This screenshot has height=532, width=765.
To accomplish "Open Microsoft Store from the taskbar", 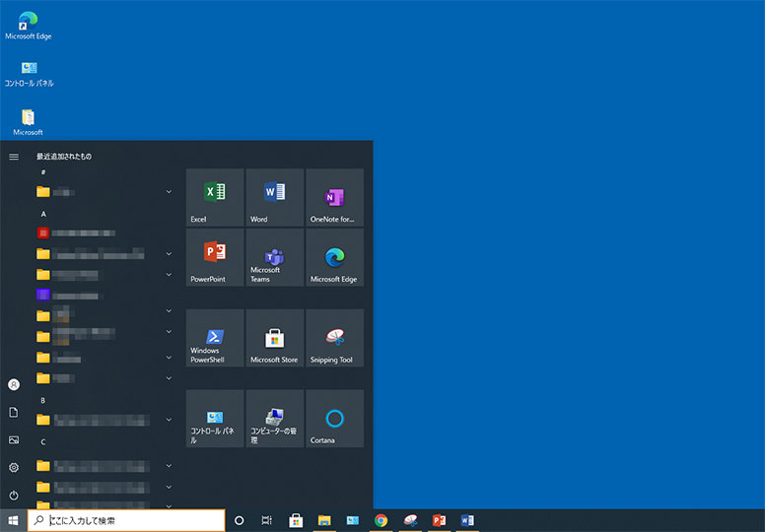I will (x=296, y=520).
